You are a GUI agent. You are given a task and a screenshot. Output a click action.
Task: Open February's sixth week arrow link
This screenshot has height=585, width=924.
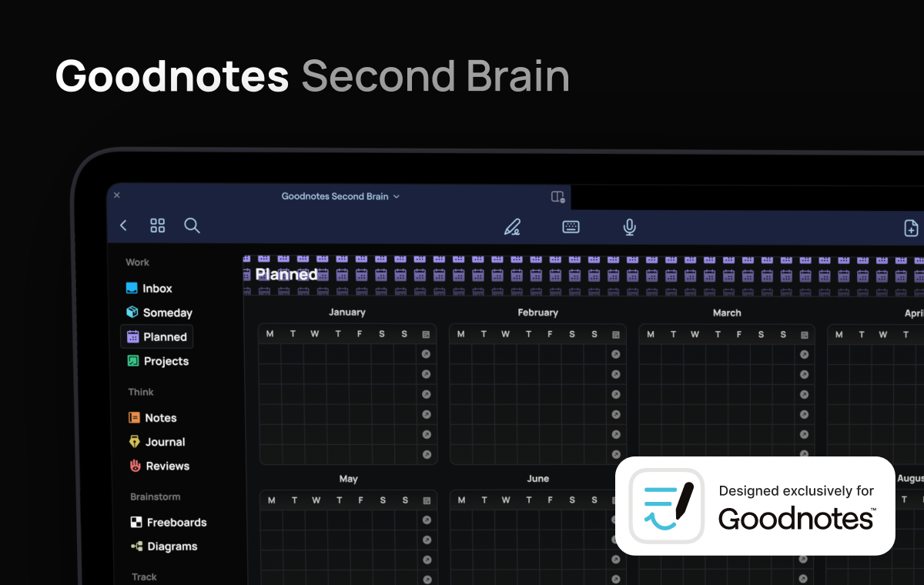pyautogui.click(x=615, y=455)
